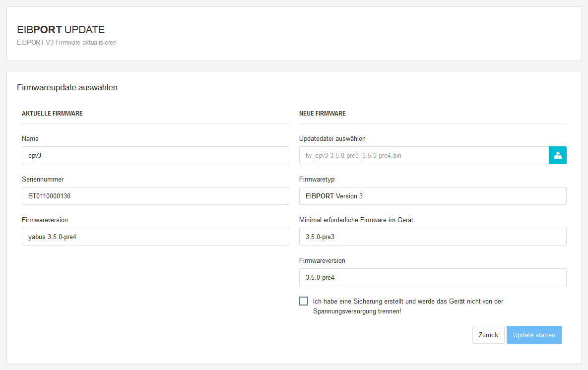Click the EIBPORT UPDATE page title
The height and width of the screenshot is (370, 588).
[61, 30]
